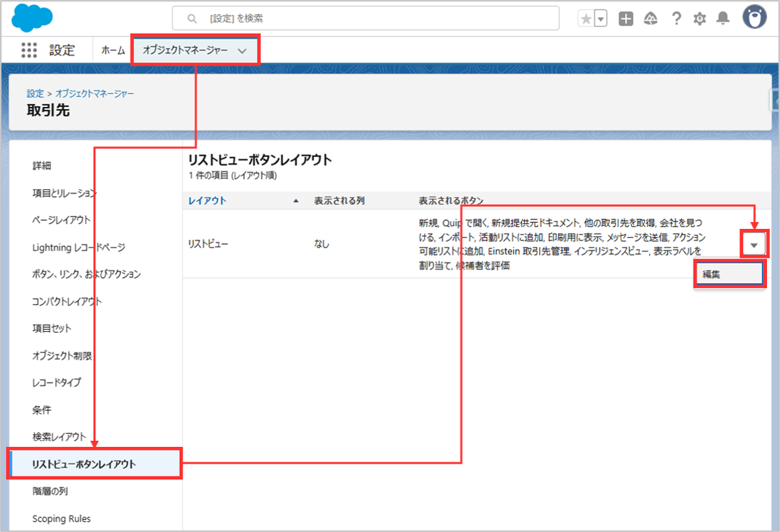Open the user profile avatar

(x=755, y=19)
